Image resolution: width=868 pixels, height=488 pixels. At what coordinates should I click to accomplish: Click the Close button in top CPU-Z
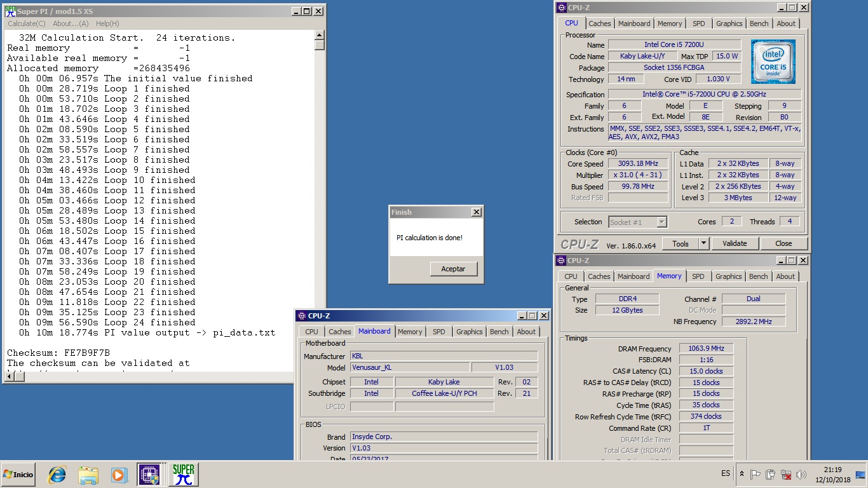tap(783, 243)
